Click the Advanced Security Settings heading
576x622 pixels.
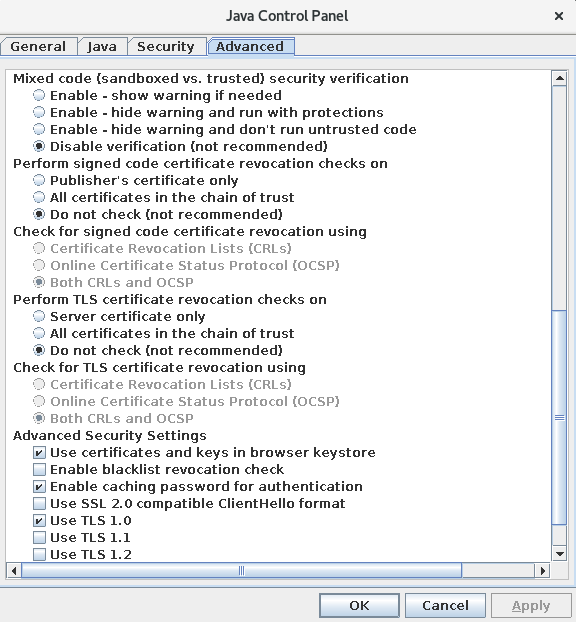(110, 436)
